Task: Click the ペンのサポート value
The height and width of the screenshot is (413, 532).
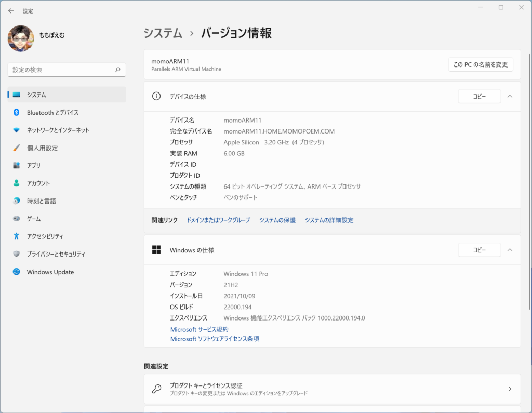Action: point(240,197)
